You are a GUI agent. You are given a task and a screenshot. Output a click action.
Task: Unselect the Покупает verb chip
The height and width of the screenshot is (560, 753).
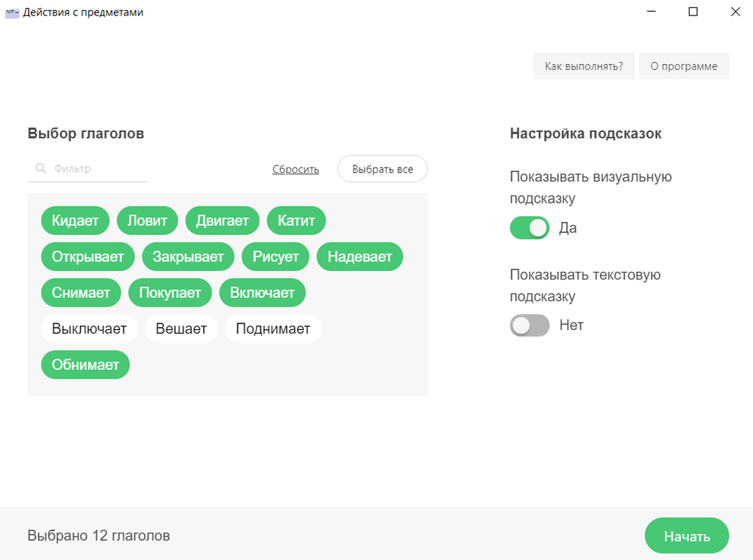[170, 292]
